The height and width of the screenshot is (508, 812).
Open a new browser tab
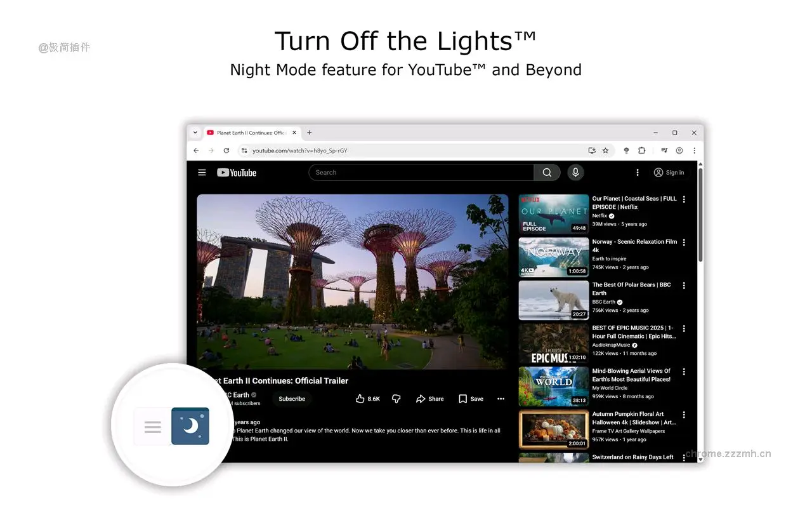tap(310, 133)
